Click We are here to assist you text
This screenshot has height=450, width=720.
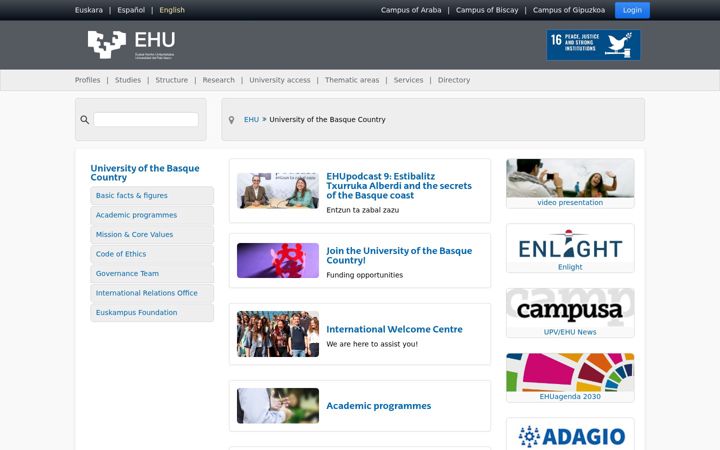click(x=372, y=344)
